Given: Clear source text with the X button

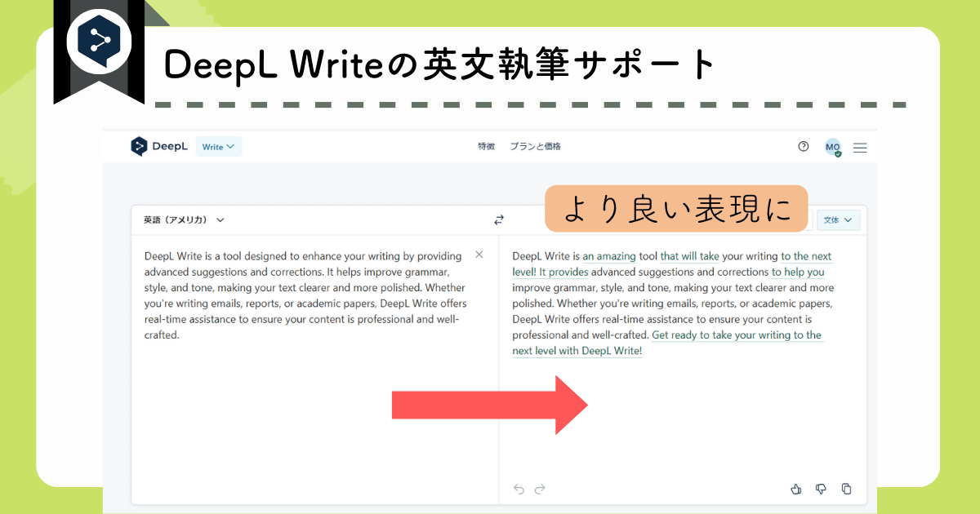Looking at the screenshot, I should pos(479,255).
